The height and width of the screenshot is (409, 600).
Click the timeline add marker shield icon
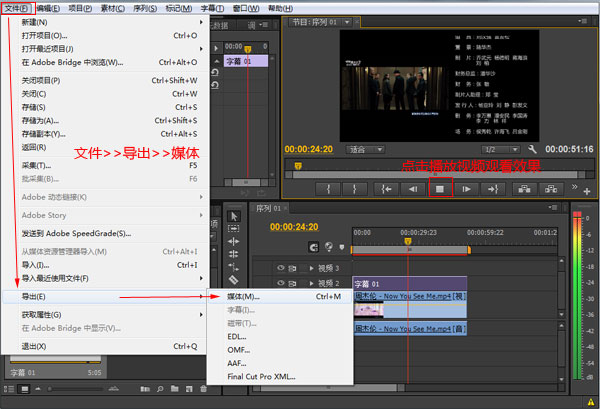[342, 247]
